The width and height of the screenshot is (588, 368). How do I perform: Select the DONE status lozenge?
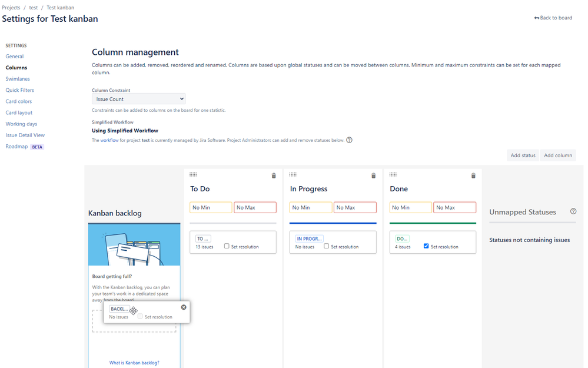(x=402, y=238)
